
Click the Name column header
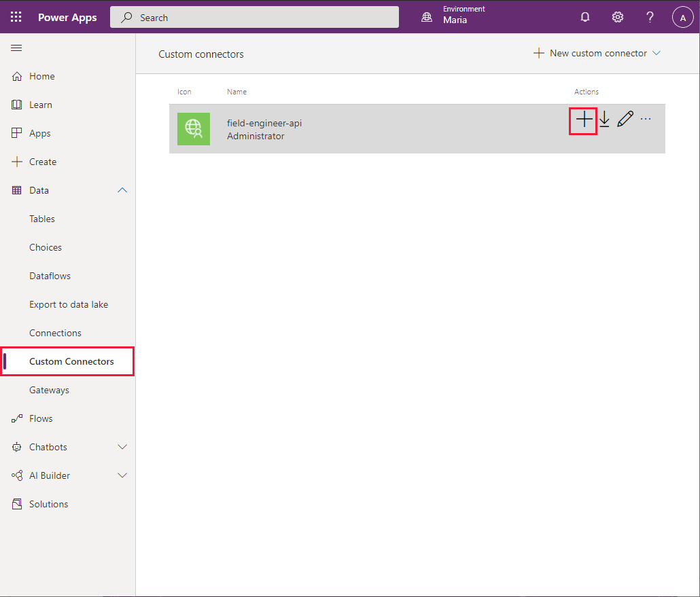click(237, 92)
